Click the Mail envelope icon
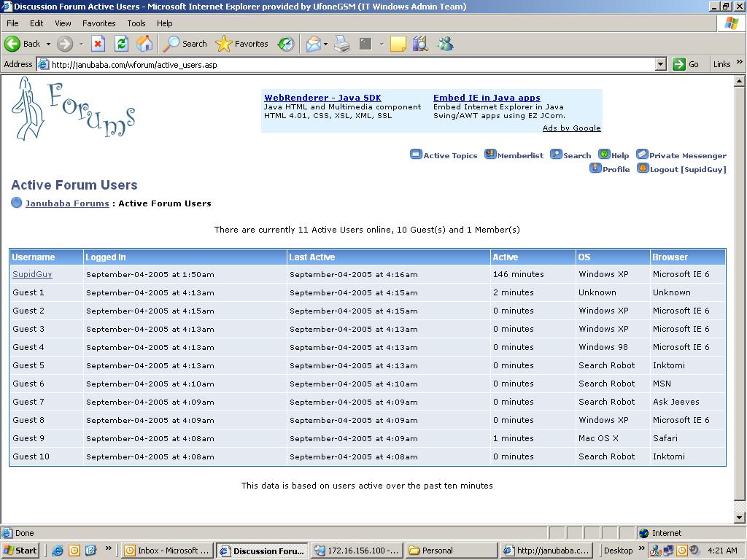Image resolution: width=747 pixels, height=560 pixels. pyautogui.click(x=313, y=44)
